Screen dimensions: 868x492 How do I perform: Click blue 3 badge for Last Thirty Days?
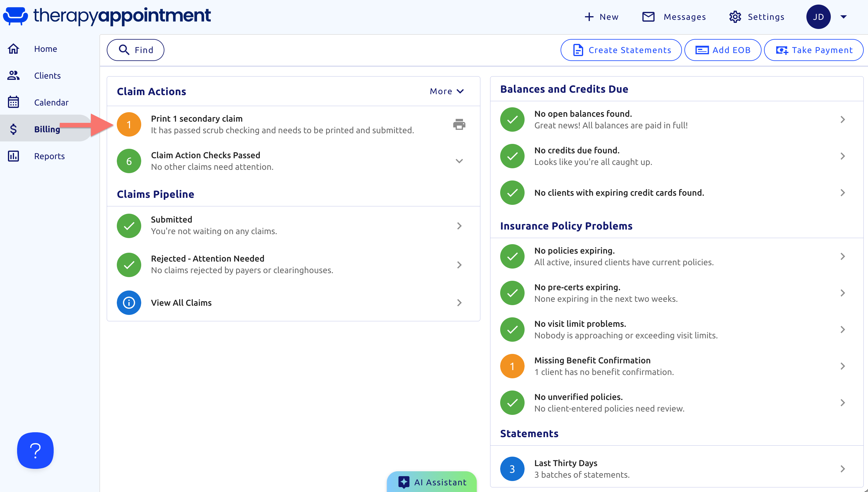coord(512,469)
